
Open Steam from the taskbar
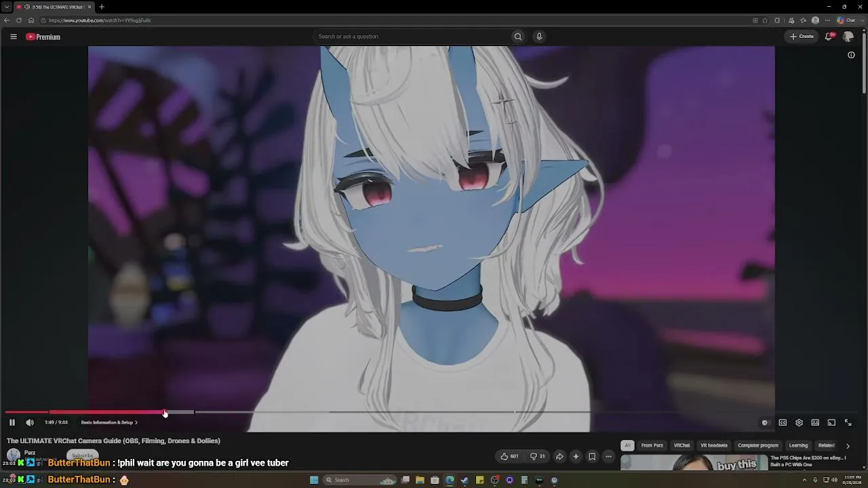click(x=465, y=480)
